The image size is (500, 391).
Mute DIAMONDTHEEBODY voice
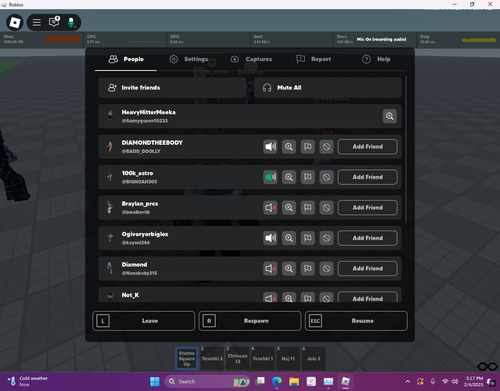270,147
